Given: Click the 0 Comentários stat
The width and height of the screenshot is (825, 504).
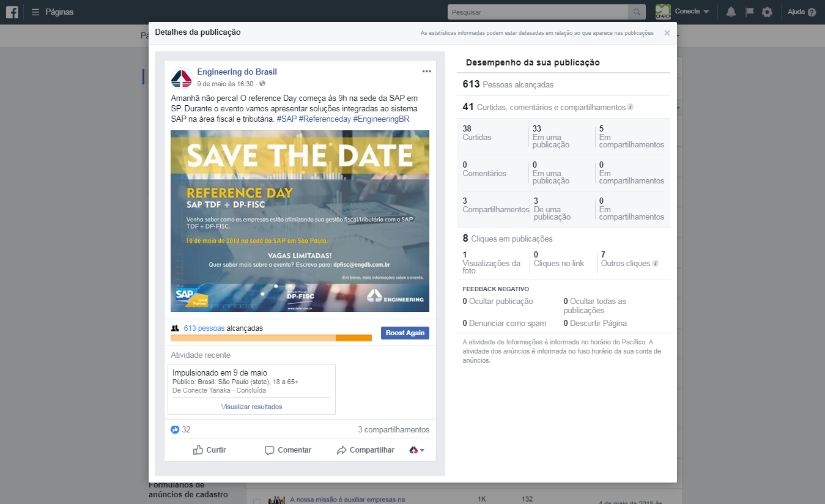Looking at the screenshot, I should (x=484, y=169).
